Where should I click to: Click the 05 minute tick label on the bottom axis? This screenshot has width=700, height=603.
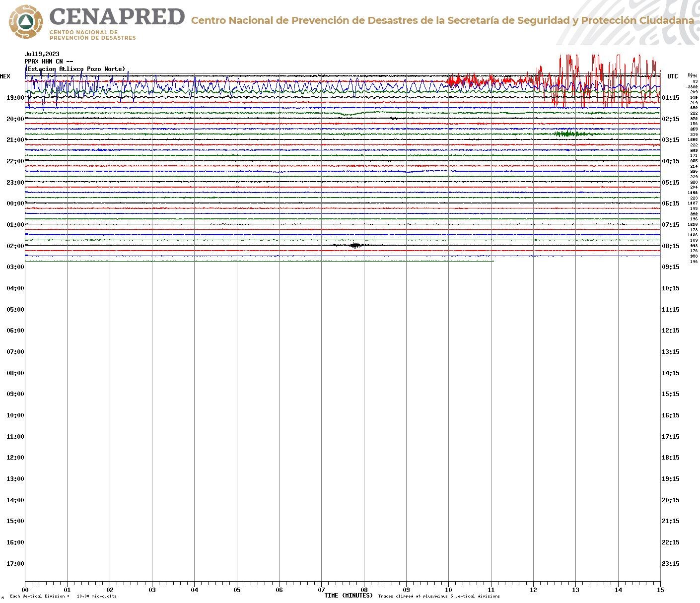point(237,590)
